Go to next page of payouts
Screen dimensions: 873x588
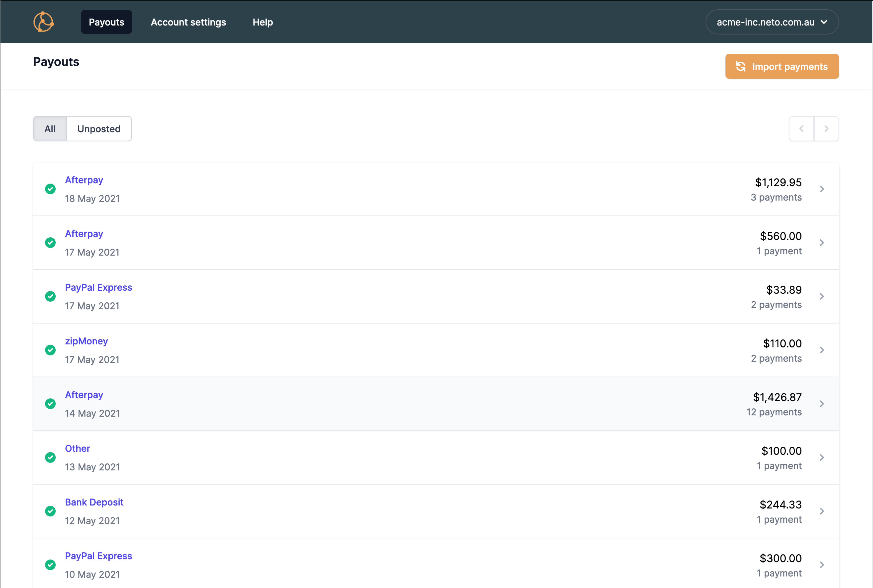[x=826, y=129]
